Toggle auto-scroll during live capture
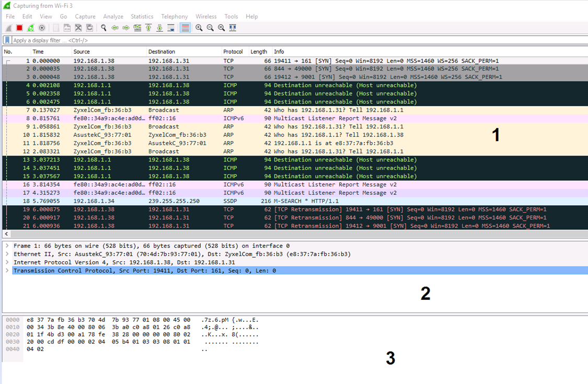 (x=171, y=28)
